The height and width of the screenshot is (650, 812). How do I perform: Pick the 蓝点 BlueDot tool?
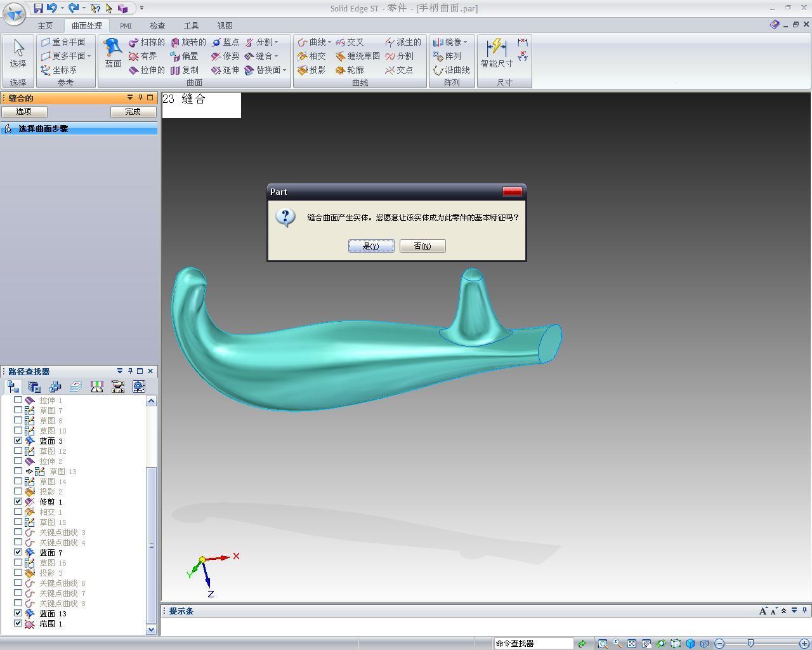coord(225,42)
